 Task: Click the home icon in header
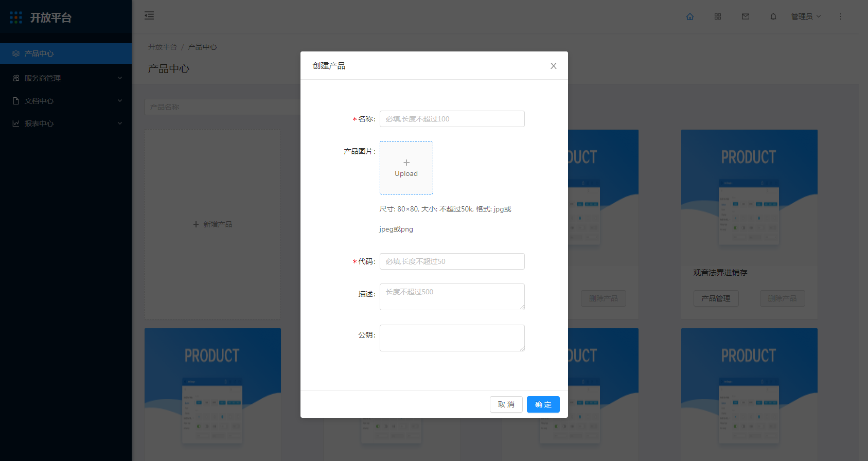pyautogui.click(x=690, y=16)
